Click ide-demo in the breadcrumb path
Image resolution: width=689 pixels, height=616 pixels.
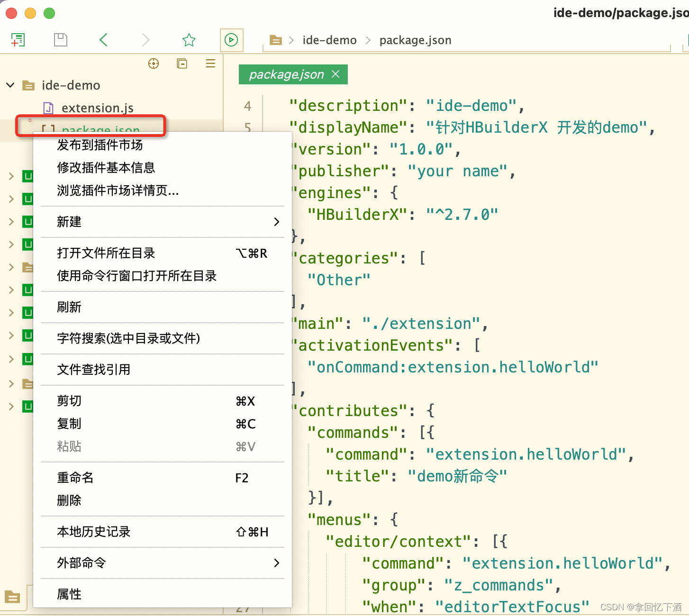click(330, 40)
